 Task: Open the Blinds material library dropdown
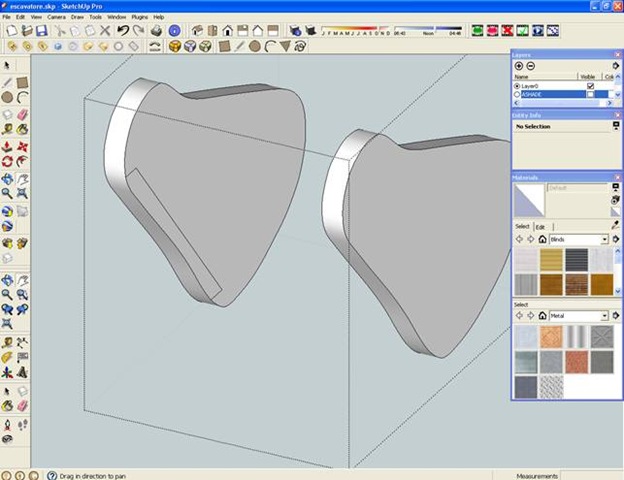(x=604, y=240)
